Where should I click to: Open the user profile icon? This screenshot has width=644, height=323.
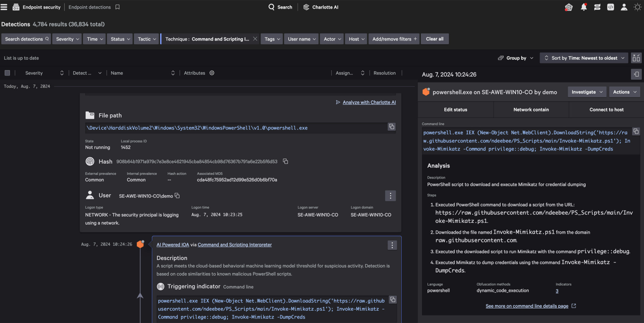click(x=624, y=7)
